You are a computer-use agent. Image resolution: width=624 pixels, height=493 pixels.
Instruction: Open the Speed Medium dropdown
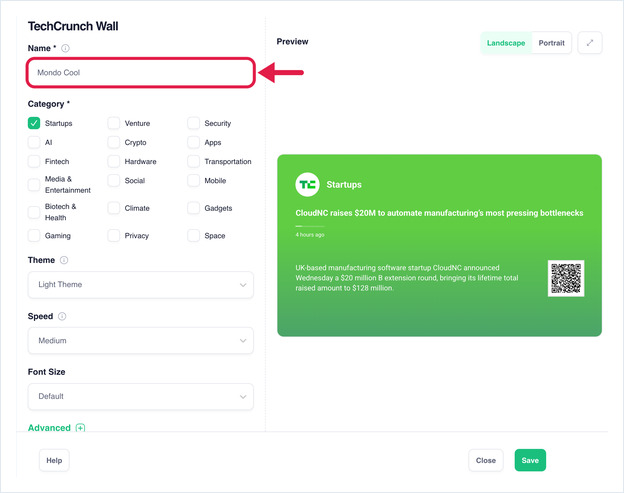coord(140,341)
